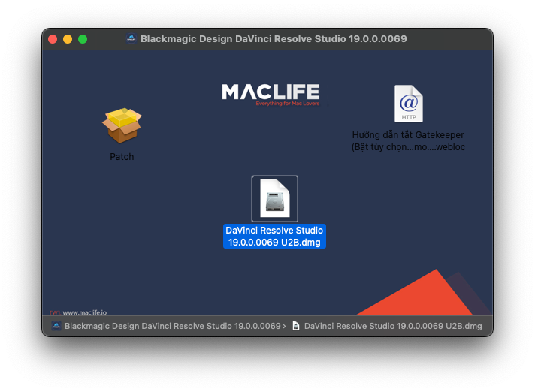This screenshot has height=392, width=535.
Task: Click the highlighted DaVinci Resolve Studio dmg filename
Action: click(274, 236)
